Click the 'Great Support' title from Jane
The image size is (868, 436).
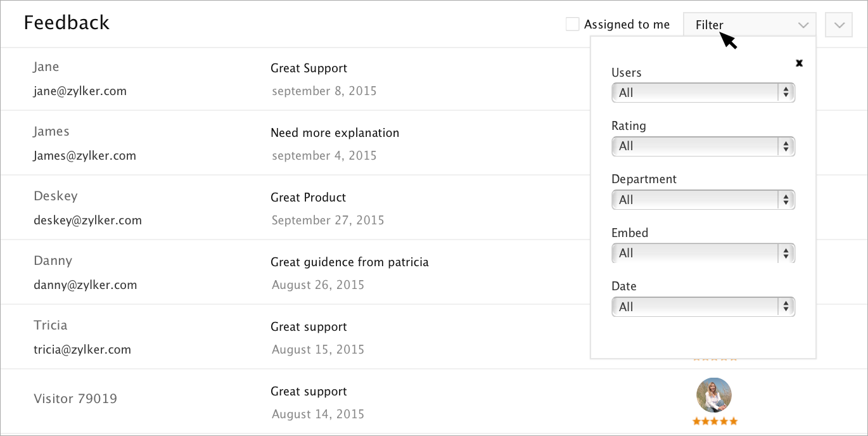click(x=309, y=68)
